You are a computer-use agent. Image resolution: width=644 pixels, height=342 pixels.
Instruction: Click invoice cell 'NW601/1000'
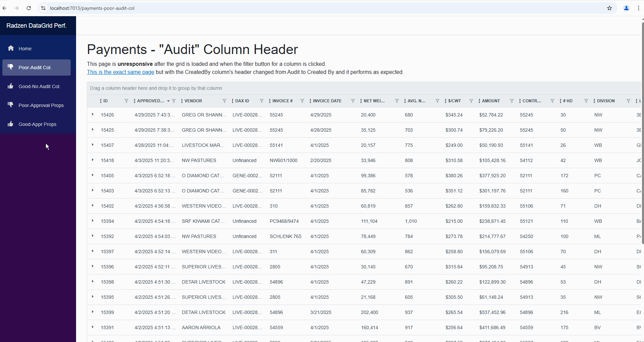click(284, 160)
